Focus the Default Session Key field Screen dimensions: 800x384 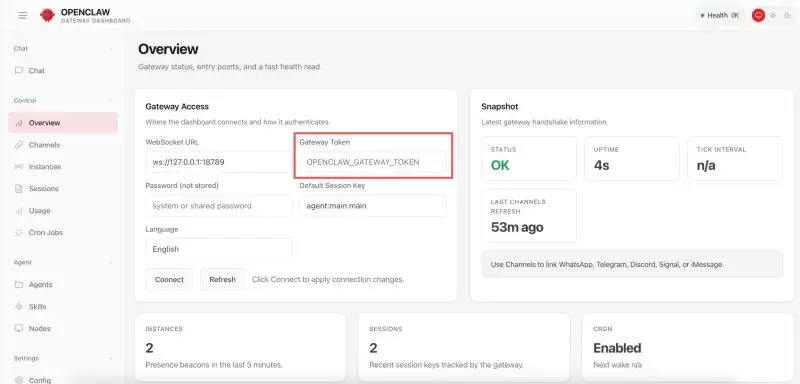coord(373,206)
